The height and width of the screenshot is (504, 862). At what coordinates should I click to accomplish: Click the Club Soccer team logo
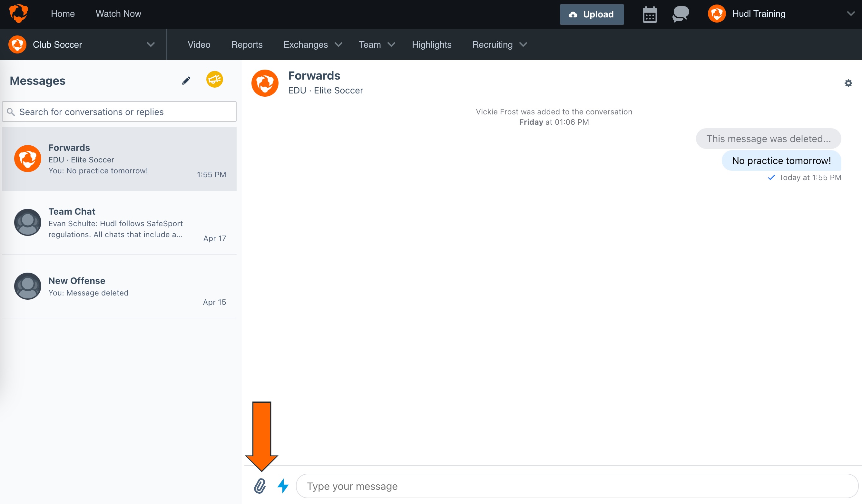point(17,44)
